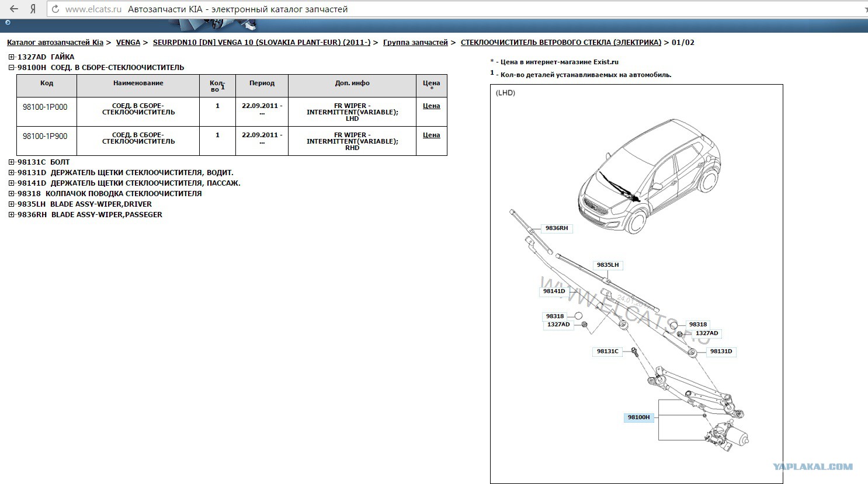Click the 98131D label in the diagram

coord(721,351)
